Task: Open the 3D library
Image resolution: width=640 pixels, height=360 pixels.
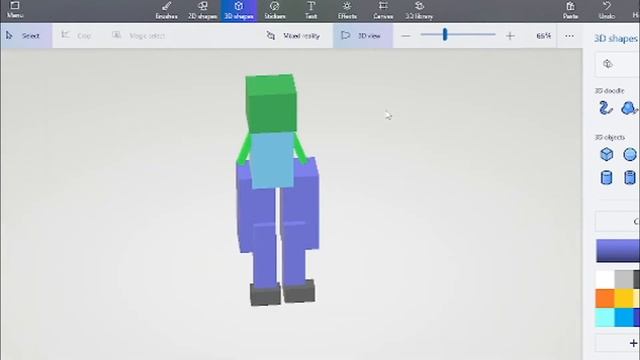Action: (x=419, y=11)
